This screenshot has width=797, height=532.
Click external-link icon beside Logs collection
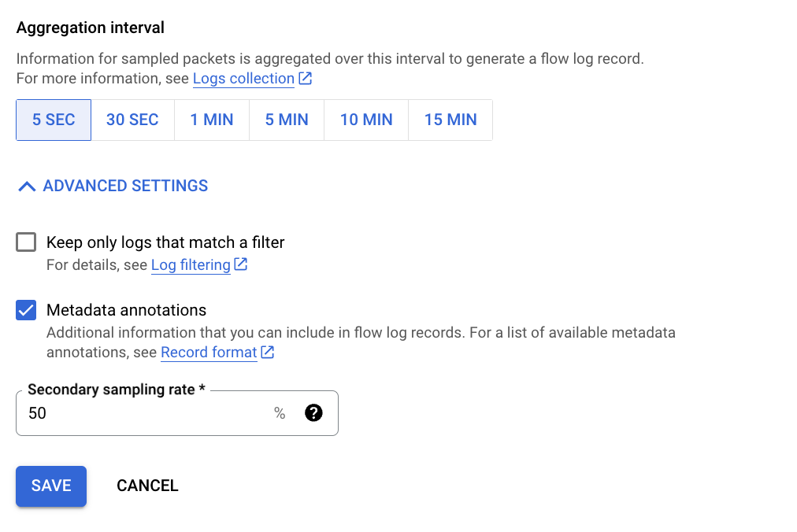pyautogui.click(x=306, y=79)
